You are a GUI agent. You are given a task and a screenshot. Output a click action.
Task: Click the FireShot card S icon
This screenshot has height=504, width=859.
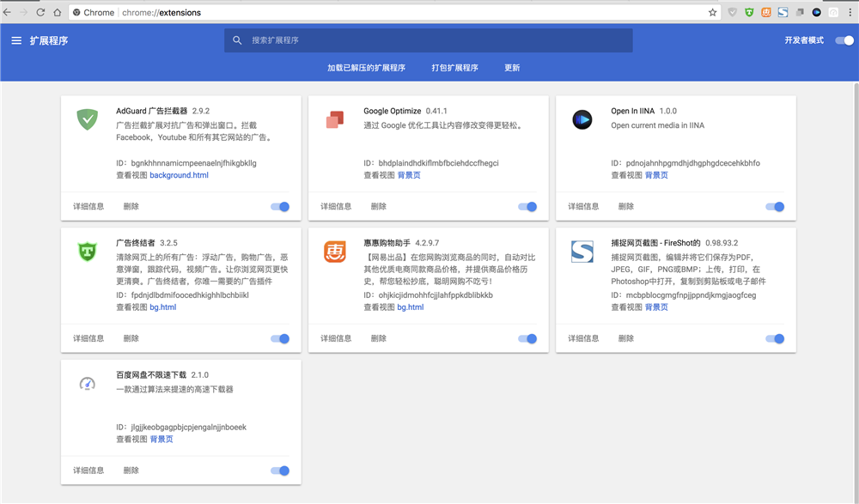582,252
